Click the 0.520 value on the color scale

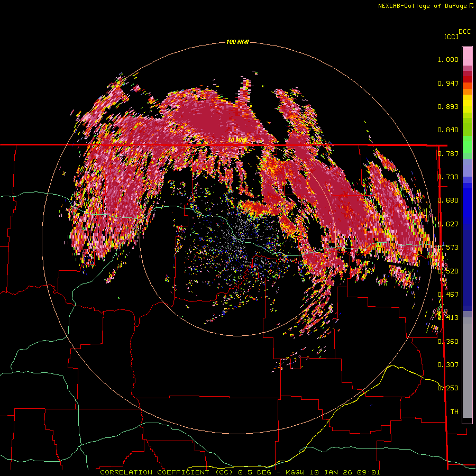pos(448,271)
